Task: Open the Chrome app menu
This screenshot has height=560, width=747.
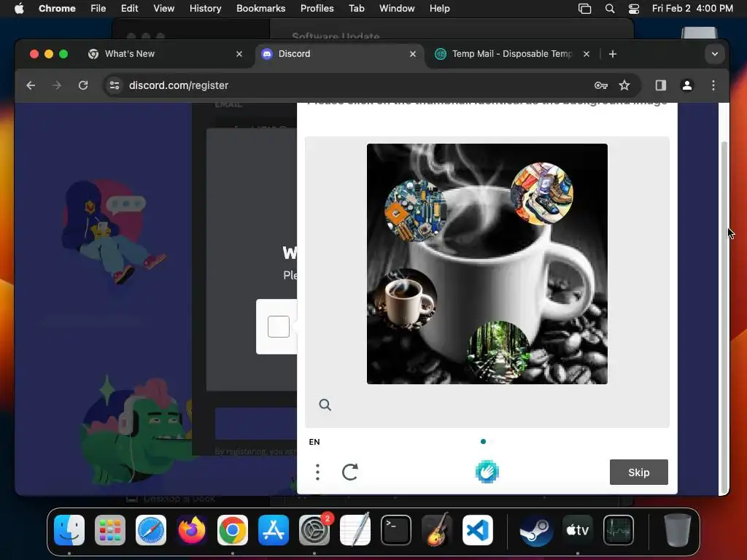Action: (57, 8)
